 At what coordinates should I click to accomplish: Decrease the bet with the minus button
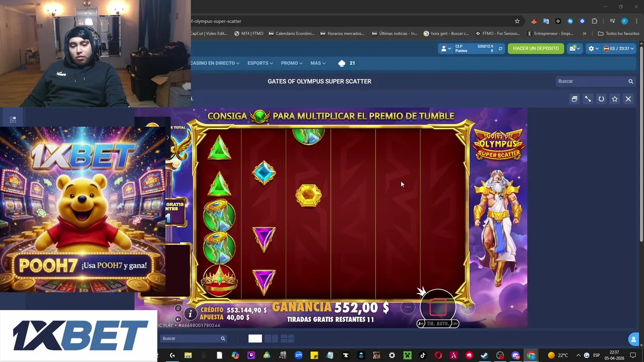(409, 307)
